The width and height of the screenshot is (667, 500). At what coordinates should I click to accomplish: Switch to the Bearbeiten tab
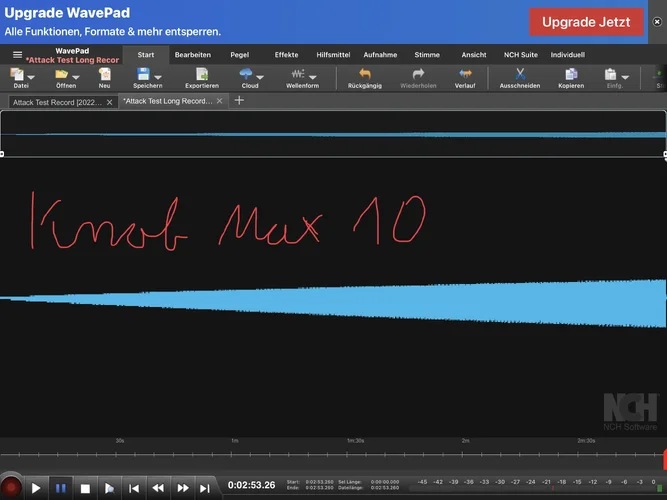coord(192,55)
